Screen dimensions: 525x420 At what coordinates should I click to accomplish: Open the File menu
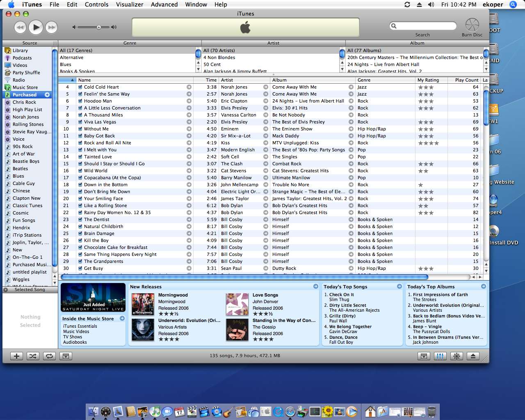coord(54,5)
